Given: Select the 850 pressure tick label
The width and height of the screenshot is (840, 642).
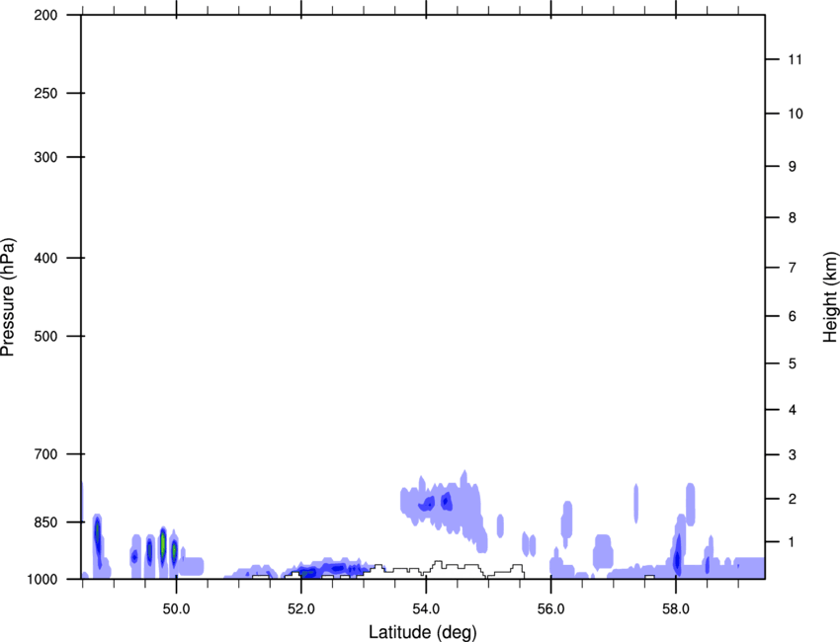Looking at the screenshot, I should coord(46,522).
